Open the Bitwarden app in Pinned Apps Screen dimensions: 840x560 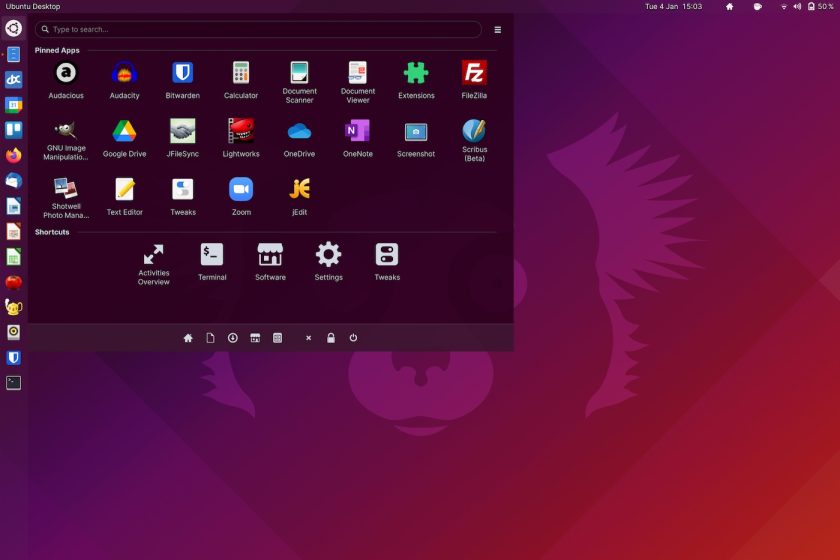(183, 79)
